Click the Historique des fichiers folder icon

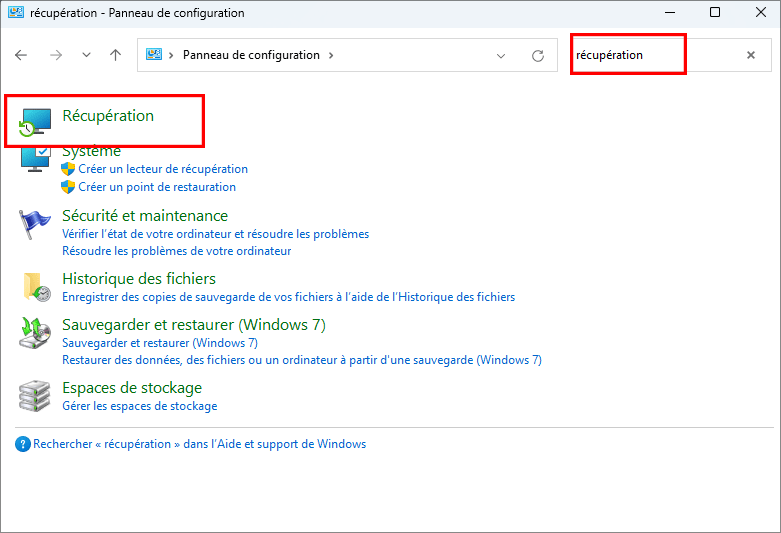pyautogui.click(x=37, y=287)
